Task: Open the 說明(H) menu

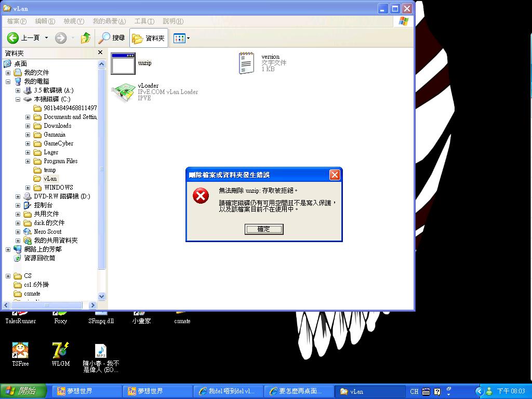Action: tap(172, 21)
